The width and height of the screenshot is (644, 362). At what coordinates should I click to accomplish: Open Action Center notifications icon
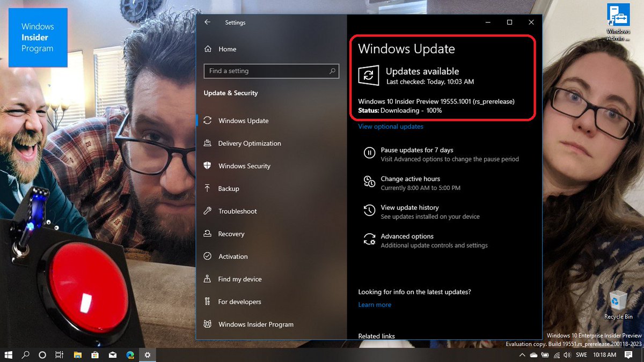[x=629, y=355]
